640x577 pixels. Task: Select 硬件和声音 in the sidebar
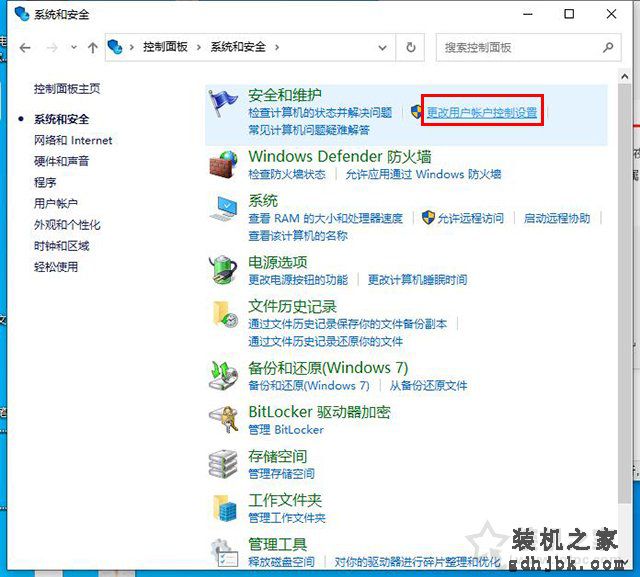61,161
